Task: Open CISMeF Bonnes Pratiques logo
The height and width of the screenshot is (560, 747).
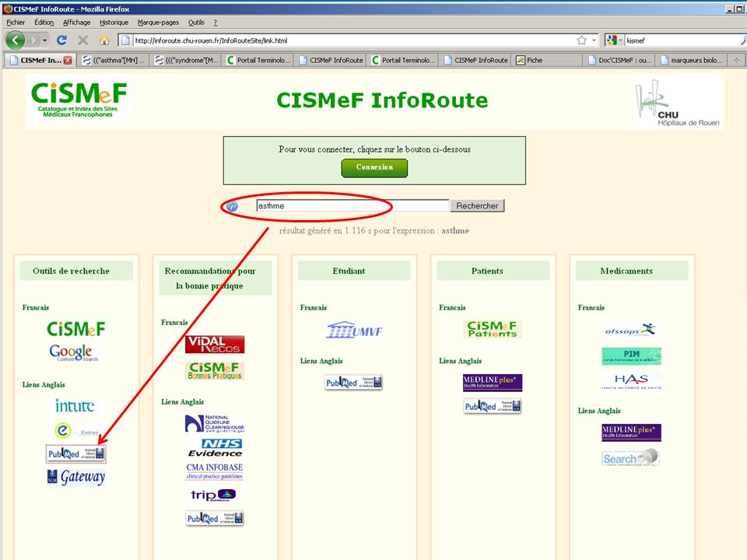Action: pyautogui.click(x=215, y=371)
